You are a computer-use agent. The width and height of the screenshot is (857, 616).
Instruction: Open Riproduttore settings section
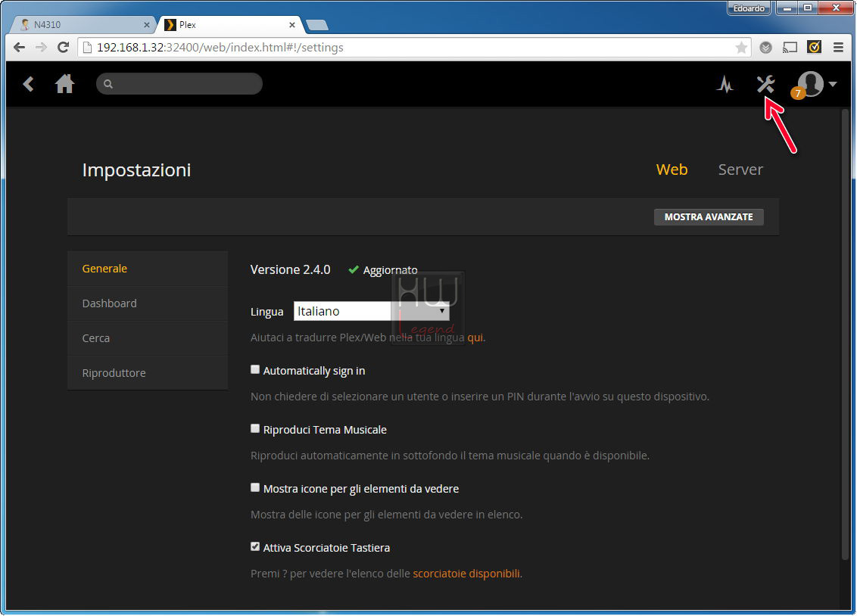148,373
